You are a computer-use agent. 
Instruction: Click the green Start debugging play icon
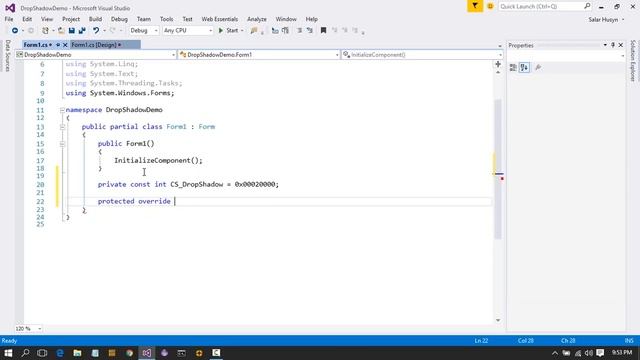tap(221, 31)
